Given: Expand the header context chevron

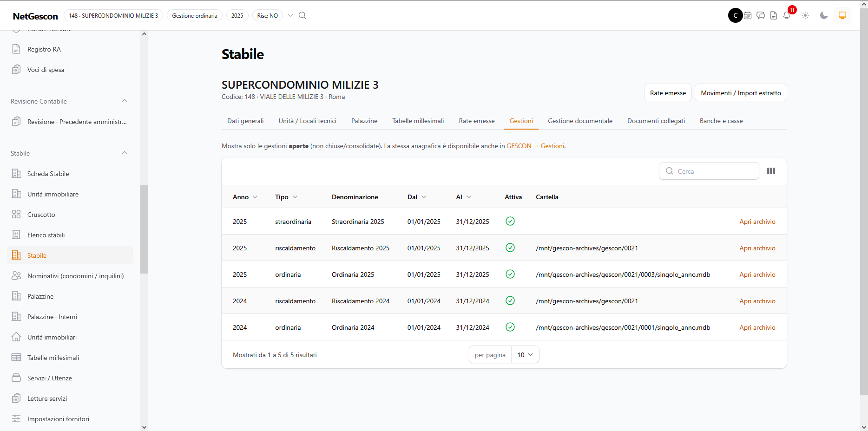Looking at the screenshot, I should pyautogui.click(x=290, y=15).
